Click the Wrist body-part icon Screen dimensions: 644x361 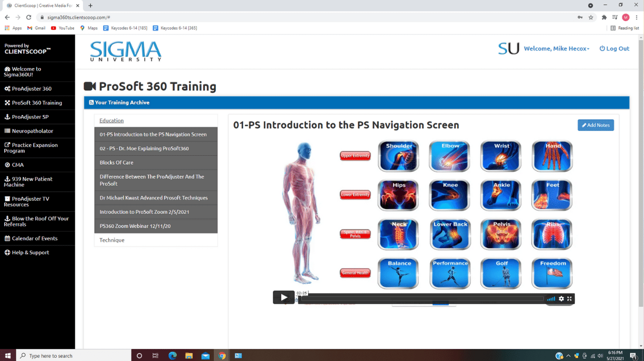coord(501,156)
